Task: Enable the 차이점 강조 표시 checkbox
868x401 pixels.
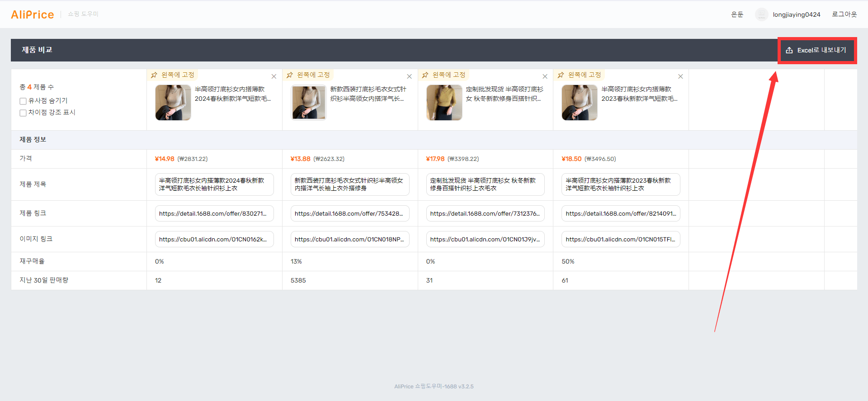Action: [x=23, y=113]
